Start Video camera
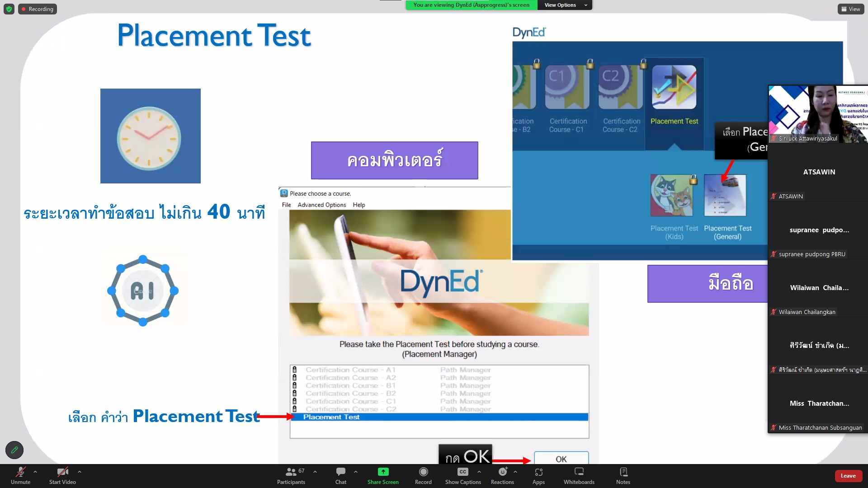 click(62, 475)
